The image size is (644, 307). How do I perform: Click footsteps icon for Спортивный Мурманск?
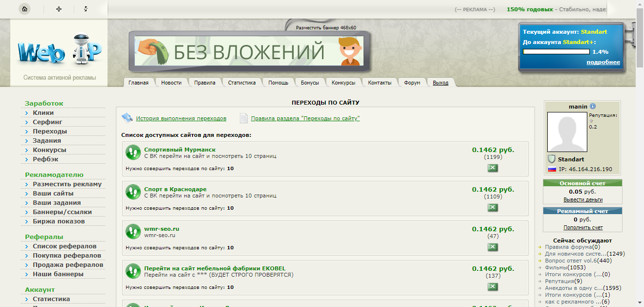132,152
